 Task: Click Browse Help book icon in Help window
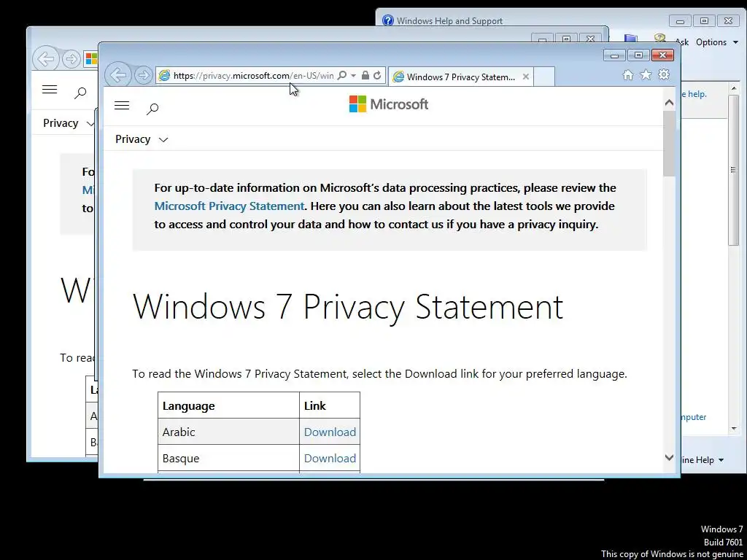pyautogui.click(x=630, y=38)
